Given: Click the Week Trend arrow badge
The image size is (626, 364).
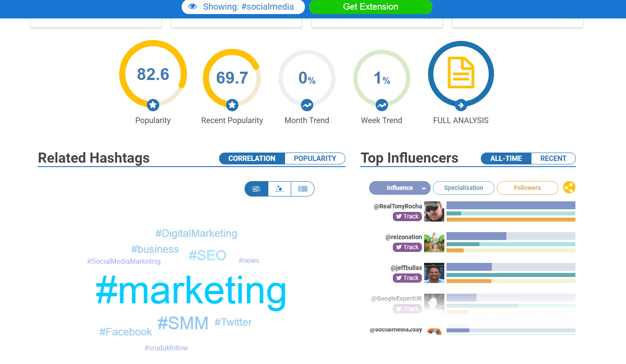Looking at the screenshot, I should click(x=381, y=105).
